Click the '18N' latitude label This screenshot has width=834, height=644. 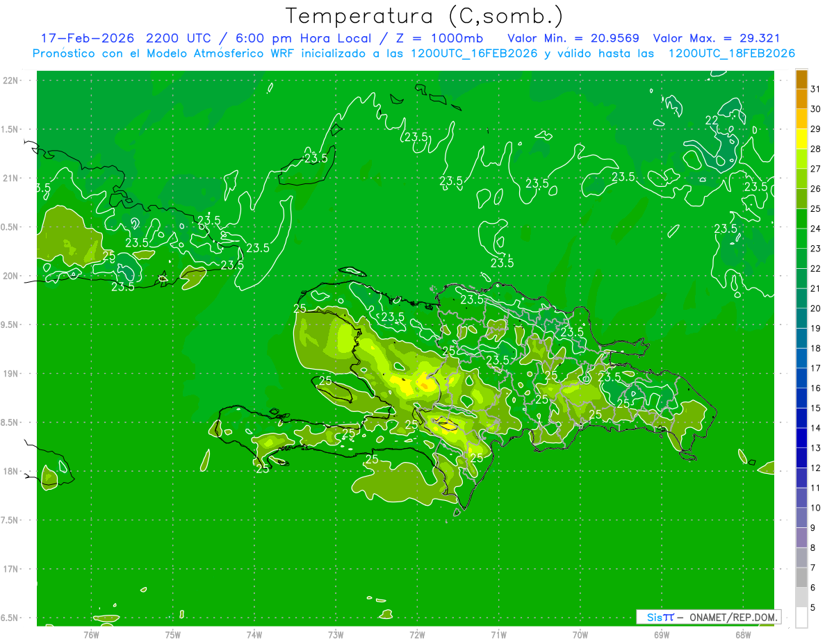point(10,471)
